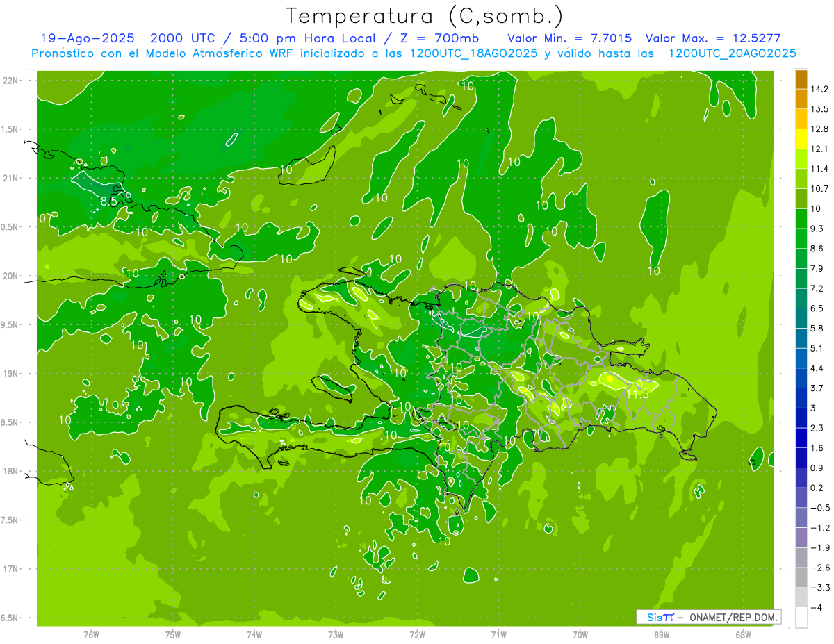This screenshot has height=644, width=834.
Task: Click the "SisTT – ONAMET/REP.DOM." credit label
Action: tap(709, 617)
